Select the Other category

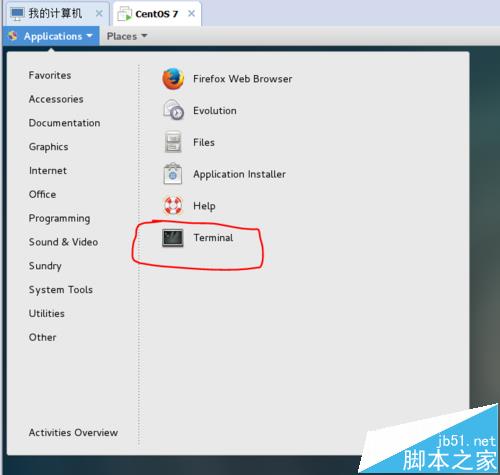42,337
